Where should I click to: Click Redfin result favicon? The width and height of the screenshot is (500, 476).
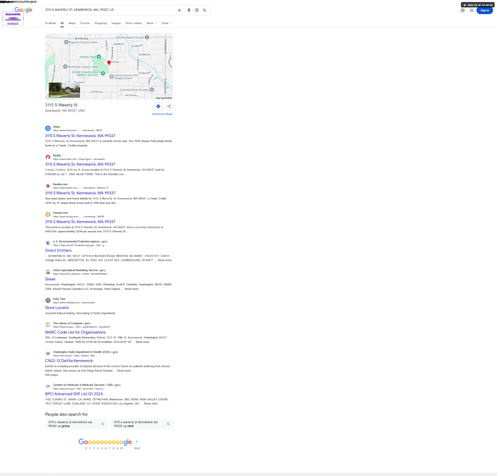tap(48, 157)
